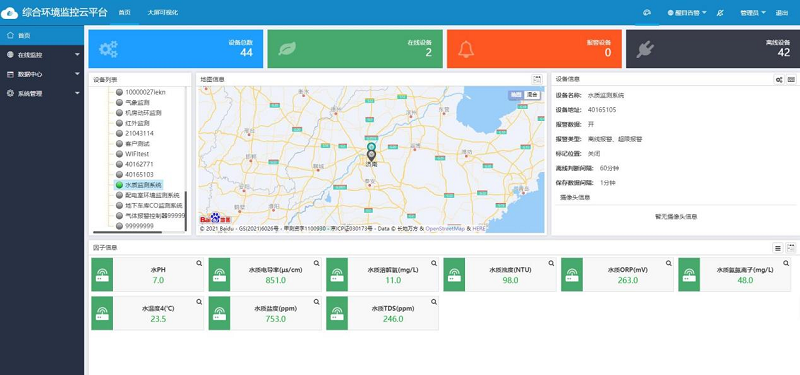The height and width of the screenshot is (375, 800).
Task: Open the 管理员 user dropdown
Action: click(753, 13)
